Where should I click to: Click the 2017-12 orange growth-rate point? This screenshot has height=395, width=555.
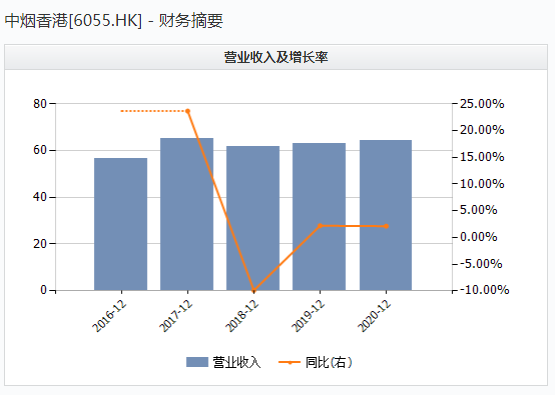188,111
